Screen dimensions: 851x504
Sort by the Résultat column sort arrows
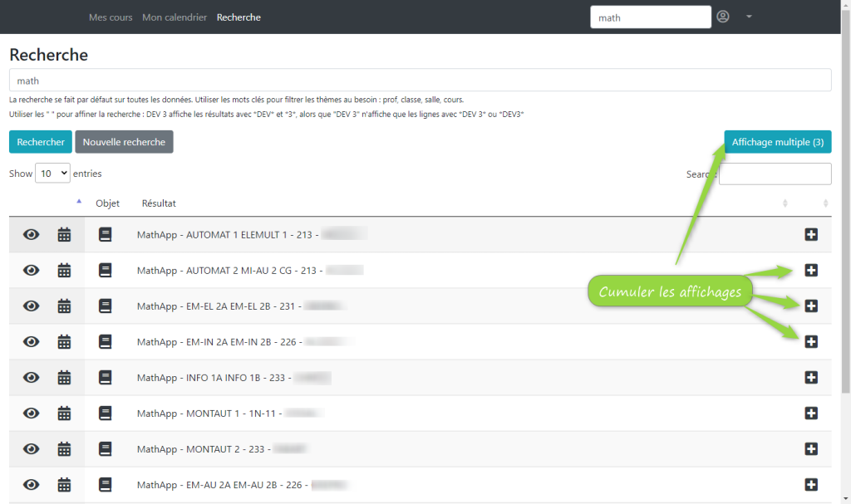(785, 203)
